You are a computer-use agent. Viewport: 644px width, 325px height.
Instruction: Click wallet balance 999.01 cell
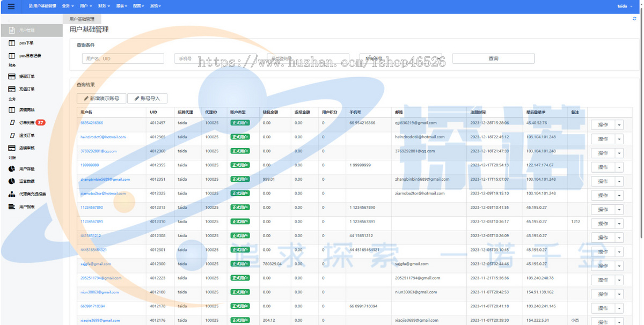269,179
